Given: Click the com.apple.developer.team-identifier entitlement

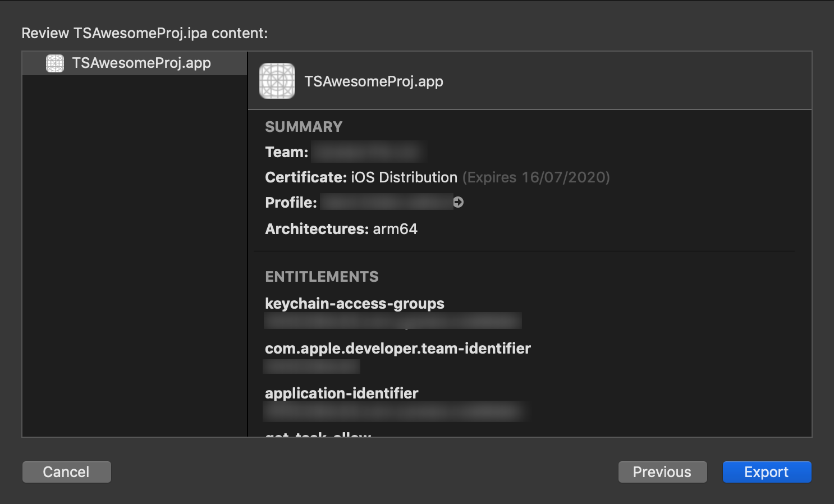Looking at the screenshot, I should coord(398,348).
